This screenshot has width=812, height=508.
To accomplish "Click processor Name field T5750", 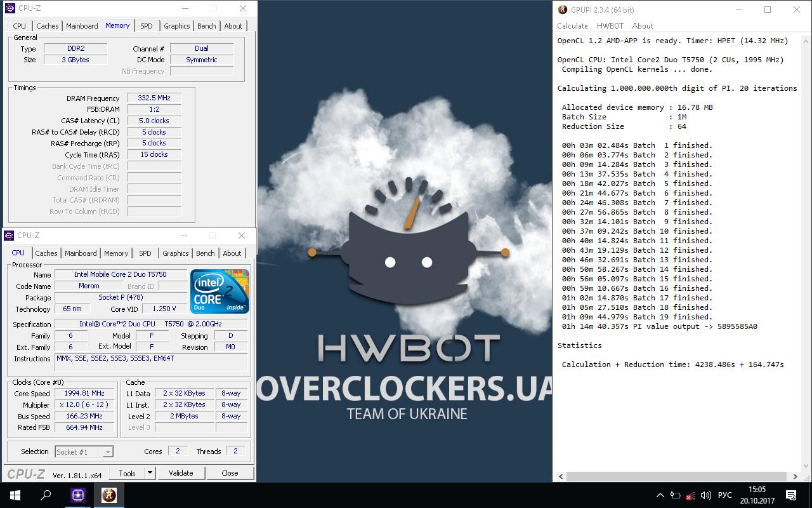I will coord(121,275).
